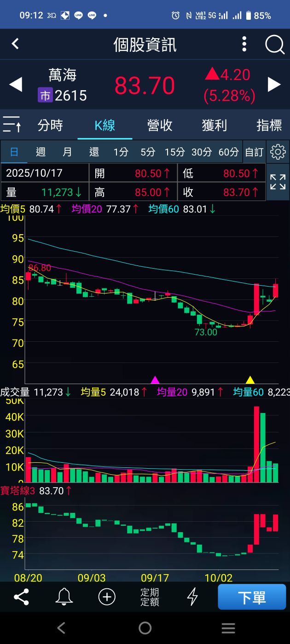Select the K線 tab
This screenshot has width=290, height=644.
[x=105, y=125]
